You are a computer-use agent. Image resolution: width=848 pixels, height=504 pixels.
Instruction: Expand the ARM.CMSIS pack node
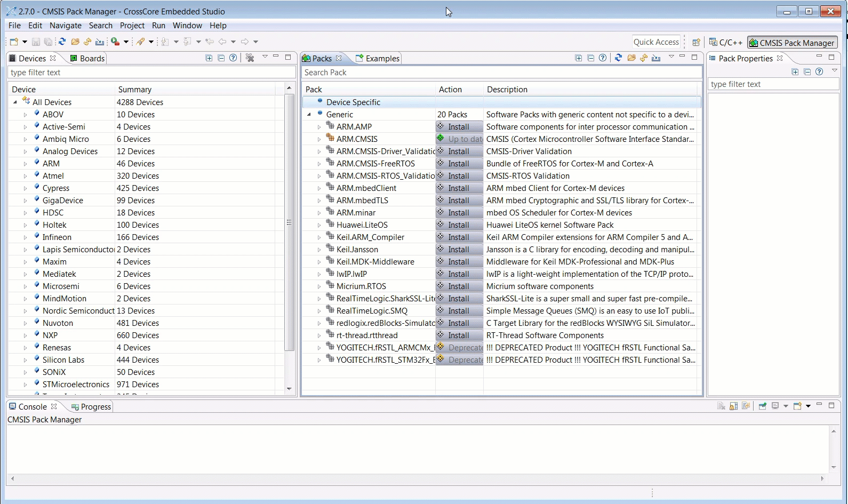(x=319, y=139)
